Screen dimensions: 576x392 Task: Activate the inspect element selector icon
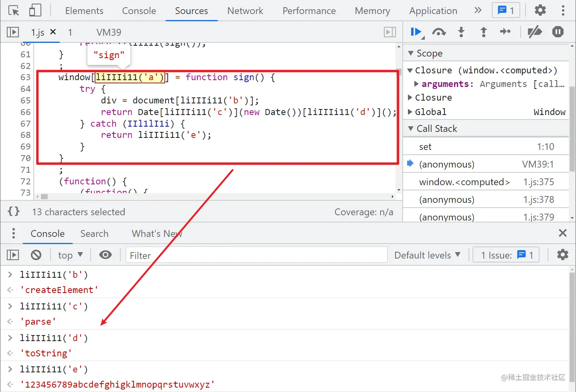pos(14,11)
